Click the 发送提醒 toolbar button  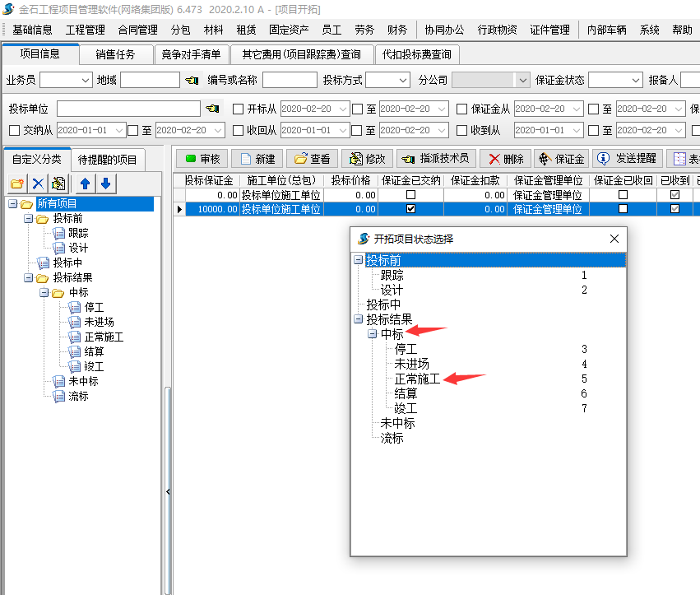(628, 159)
